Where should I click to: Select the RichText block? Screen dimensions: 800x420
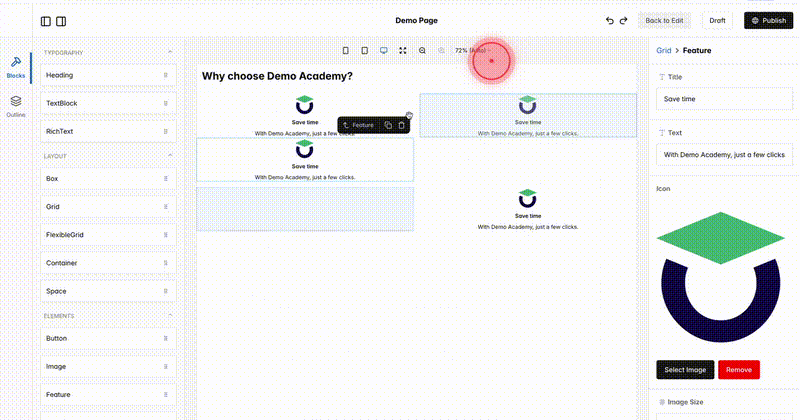pyautogui.click(x=108, y=131)
